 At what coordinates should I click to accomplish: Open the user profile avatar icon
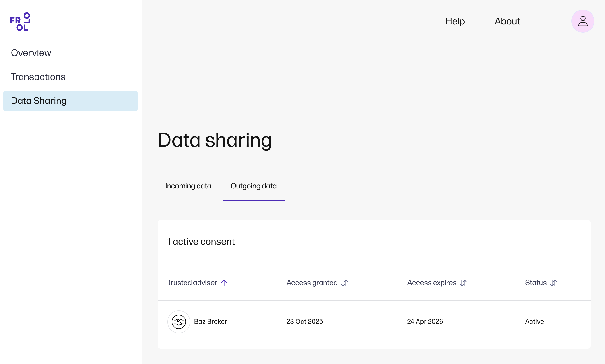[582, 21]
